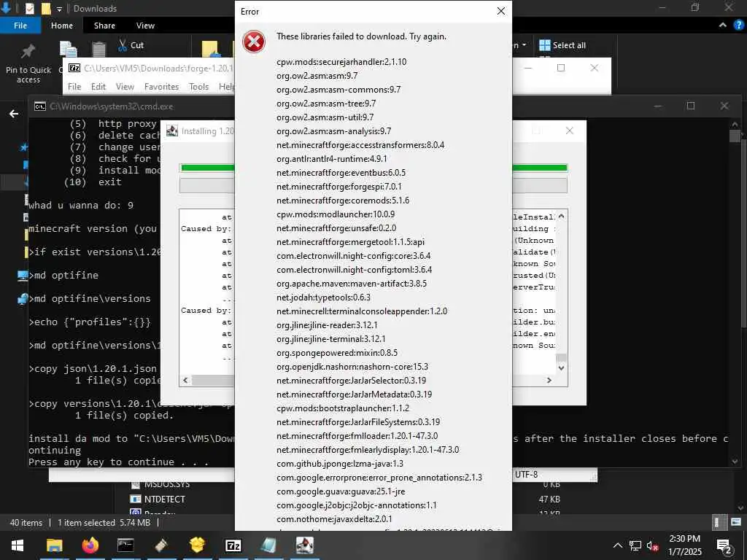The height and width of the screenshot is (560, 747).
Task: Open the 7-Zip File menu
Action: [x=74, y=87]
